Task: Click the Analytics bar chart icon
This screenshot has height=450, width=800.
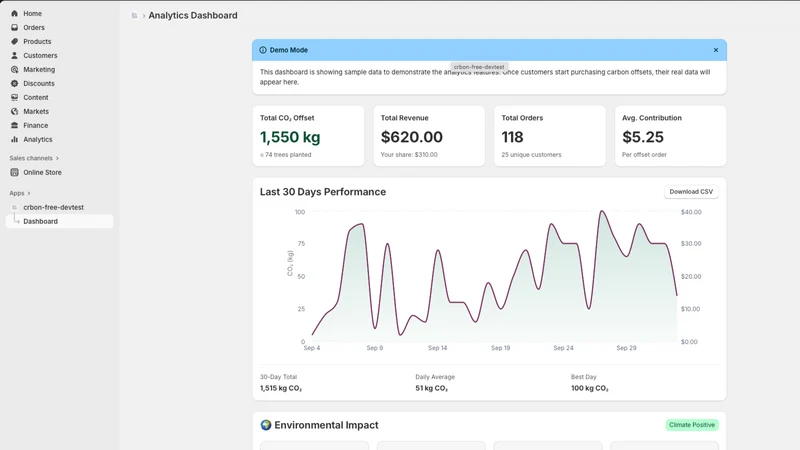Action: [14, 139]
